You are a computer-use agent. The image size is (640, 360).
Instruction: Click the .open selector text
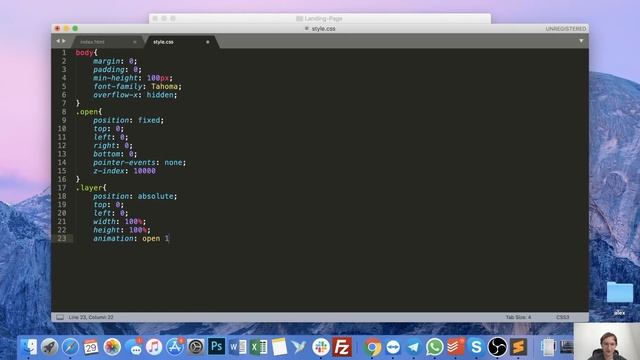point(87,112)
